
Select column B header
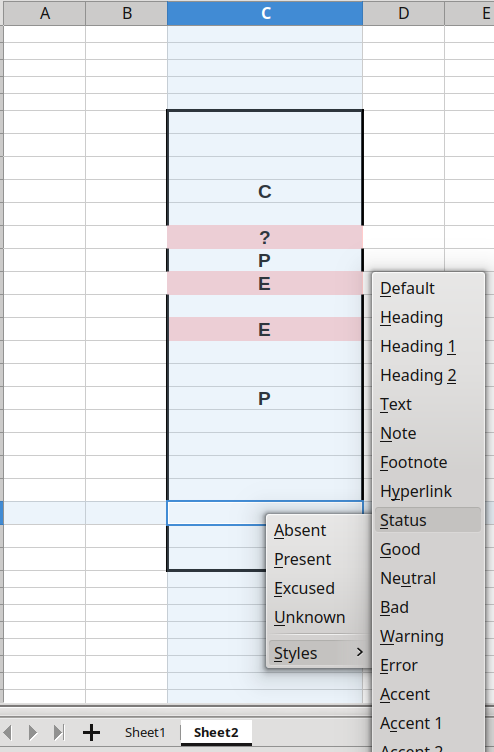point(127,13)
